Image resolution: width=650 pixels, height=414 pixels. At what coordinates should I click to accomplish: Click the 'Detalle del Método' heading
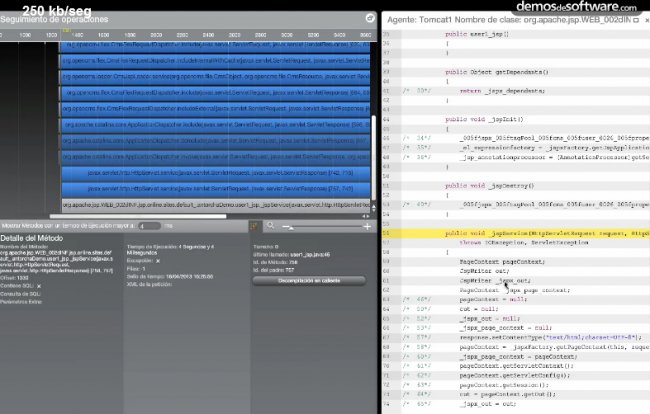click(x=32, y=238)
